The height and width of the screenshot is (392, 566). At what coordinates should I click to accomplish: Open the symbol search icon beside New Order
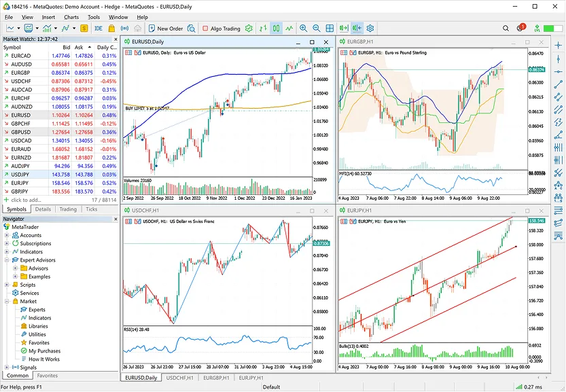click(x=192, y=28)
